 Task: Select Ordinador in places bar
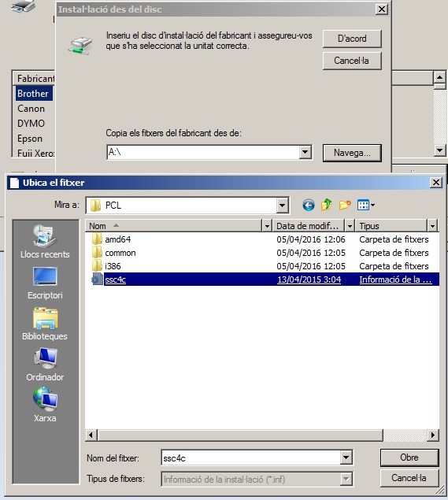coord(45,364)
